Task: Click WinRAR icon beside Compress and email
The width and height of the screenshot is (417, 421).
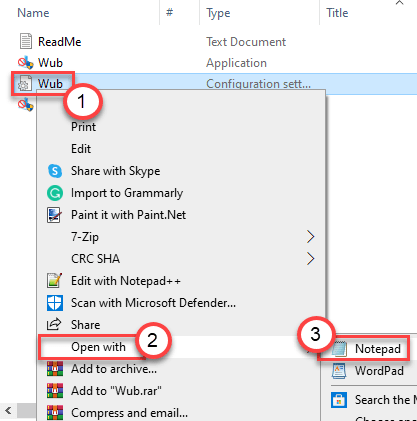Action: click(x=55, y=413)
